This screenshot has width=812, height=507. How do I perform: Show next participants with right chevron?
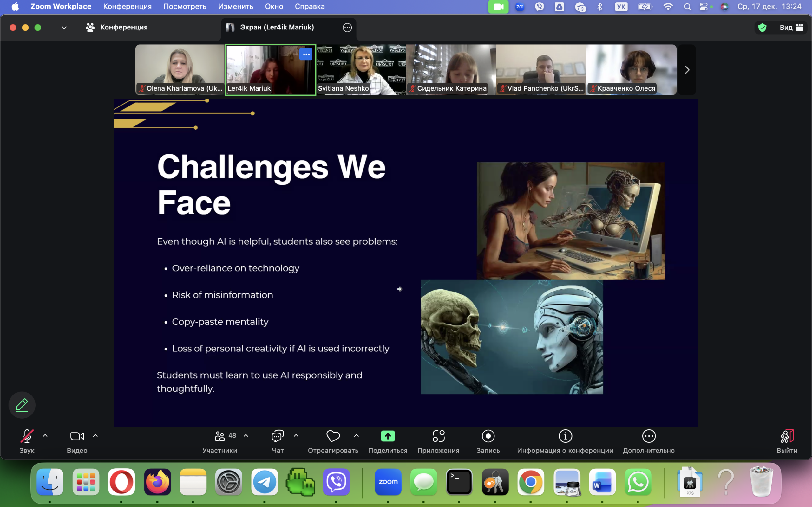point(687,70)
